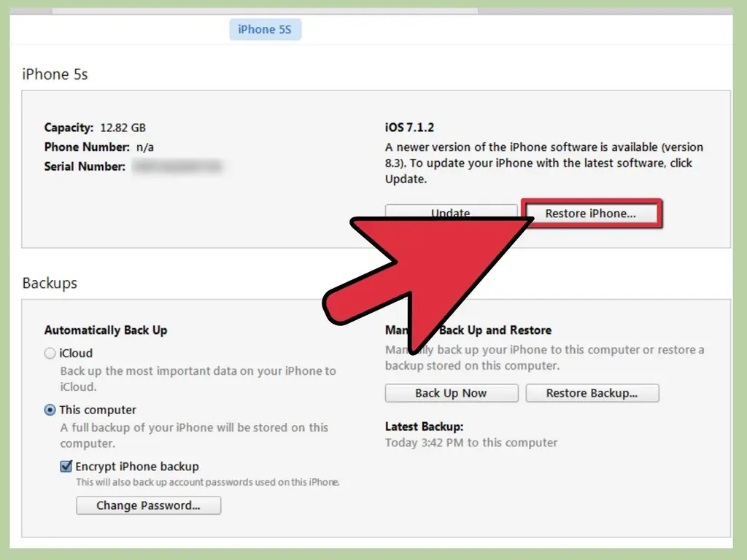Uncheck Encrypt iPhone backup checkbox
Screen dimensions: 747x560
[66, 466]
